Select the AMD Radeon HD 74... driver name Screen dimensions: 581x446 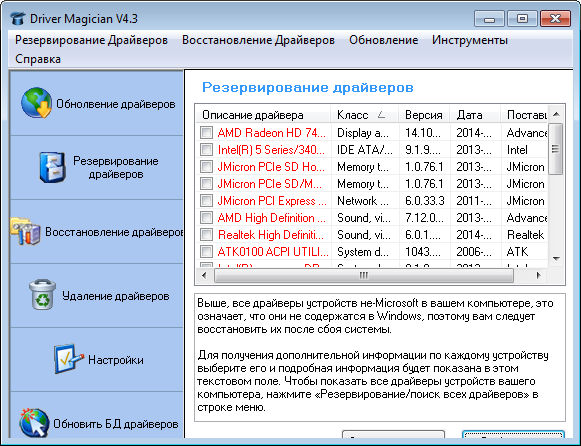[x=272, y=133]
